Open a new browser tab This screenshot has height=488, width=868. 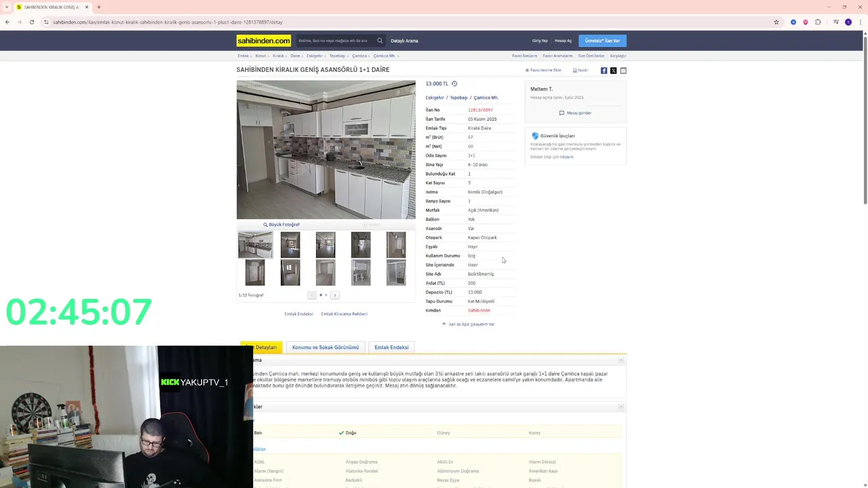point(98,7)
